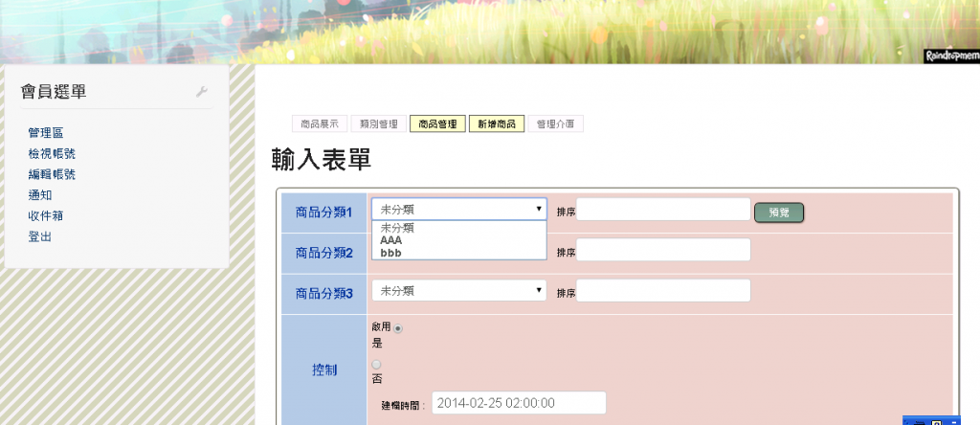Choose bbb from the dropdown list
The image size is (980, 425).
point(390,253)
